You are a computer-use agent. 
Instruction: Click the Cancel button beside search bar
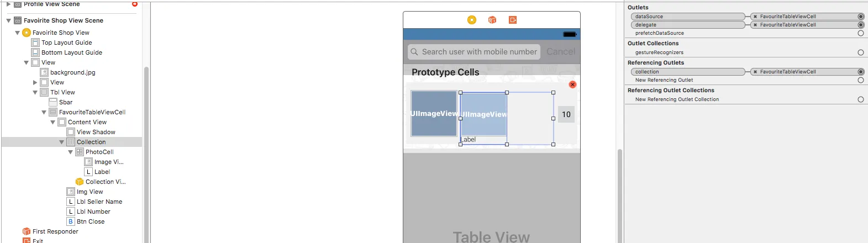pos(561,51)
